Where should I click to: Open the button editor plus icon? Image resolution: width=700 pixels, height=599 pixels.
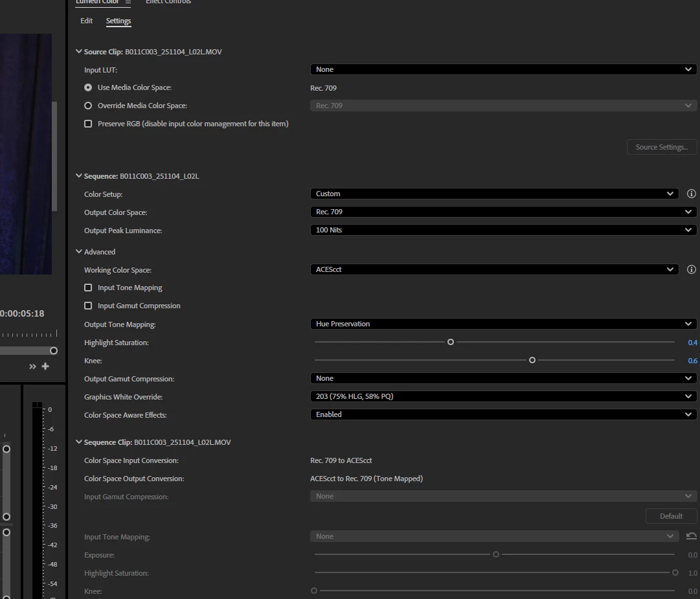45,367
